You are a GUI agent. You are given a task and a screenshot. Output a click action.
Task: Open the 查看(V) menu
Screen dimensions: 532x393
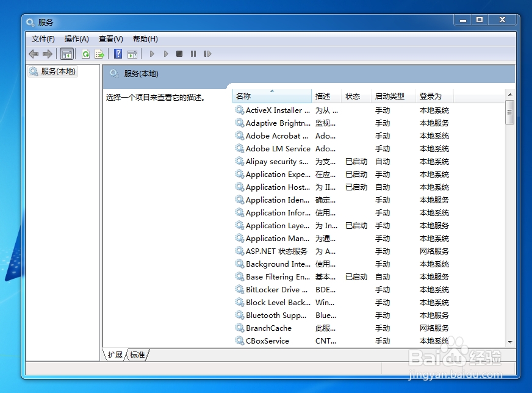click(110, 38)
